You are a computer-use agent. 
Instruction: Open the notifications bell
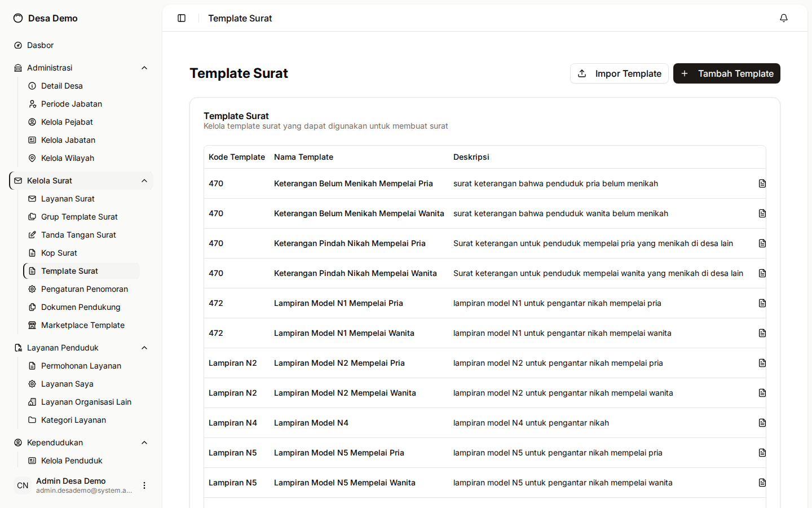[x=784, y=18]
